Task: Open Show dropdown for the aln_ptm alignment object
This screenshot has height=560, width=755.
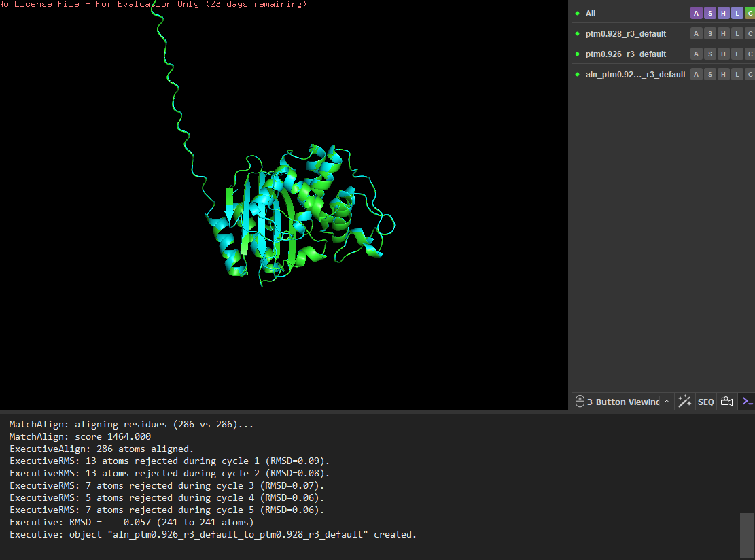Action: tap(709, 75)
